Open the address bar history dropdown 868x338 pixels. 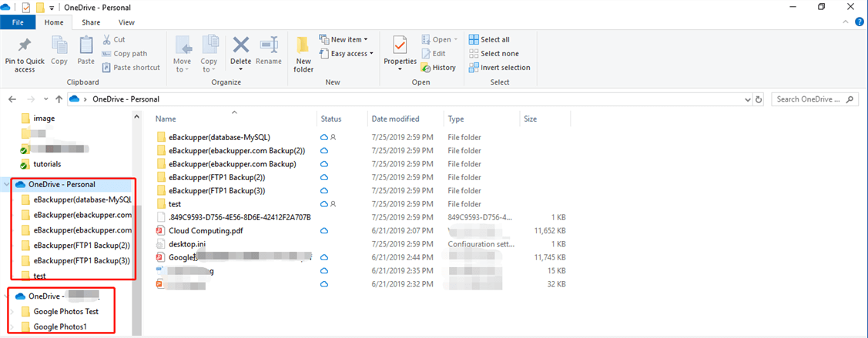(749, 99)
